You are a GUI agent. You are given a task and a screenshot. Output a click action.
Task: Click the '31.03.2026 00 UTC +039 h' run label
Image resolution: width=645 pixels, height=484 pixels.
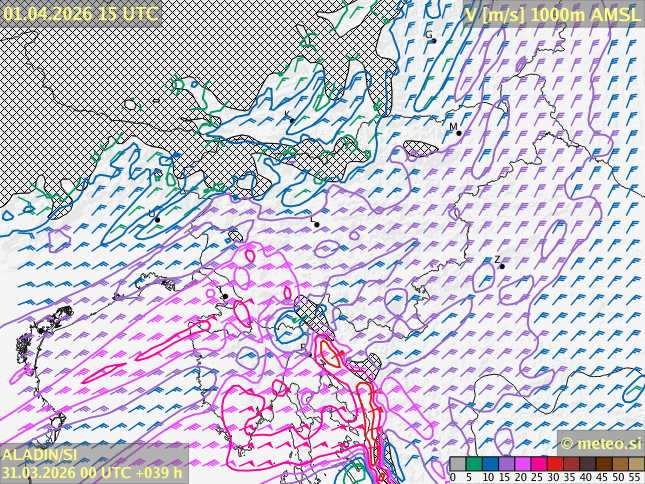(x=92, y=473)
